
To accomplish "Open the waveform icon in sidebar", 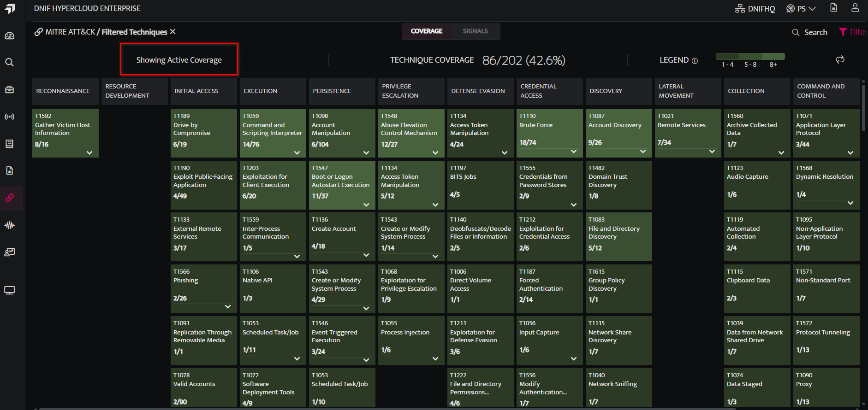I will click(10, 225).
